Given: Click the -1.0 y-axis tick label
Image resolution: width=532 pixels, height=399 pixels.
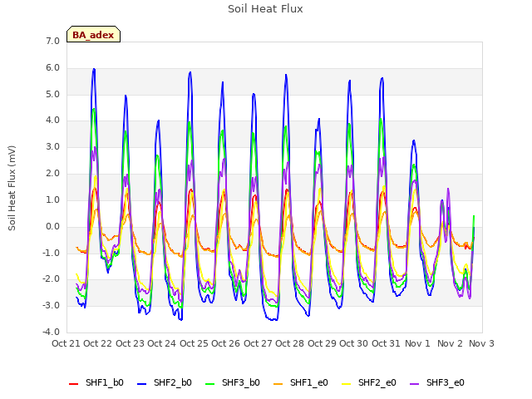Looking at the screenshot, I should tap(51, 253).
